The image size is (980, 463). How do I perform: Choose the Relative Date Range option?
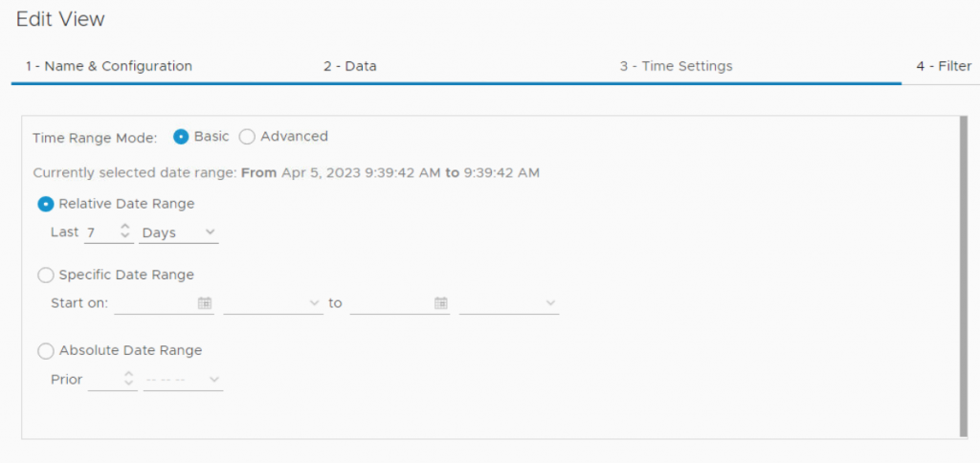(45, 204)
